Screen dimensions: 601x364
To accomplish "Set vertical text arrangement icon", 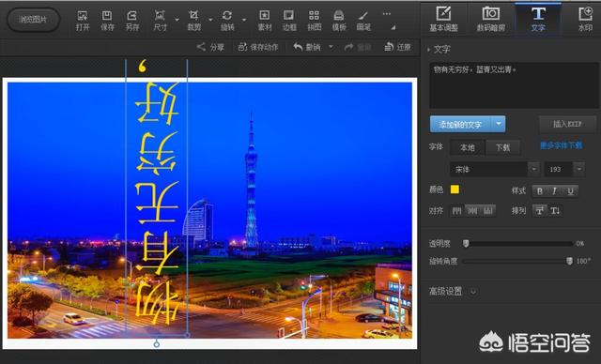I will [x=555, y=210].
